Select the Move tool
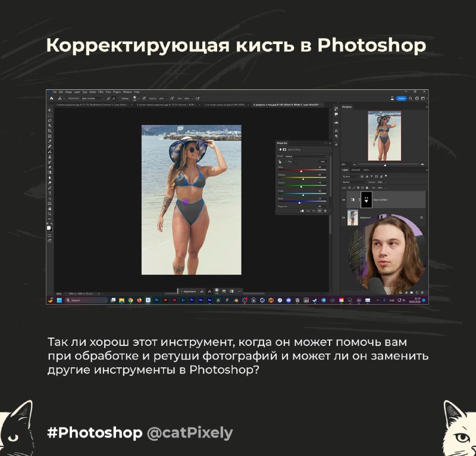This screenshot has height=456, width=476. 49,110
